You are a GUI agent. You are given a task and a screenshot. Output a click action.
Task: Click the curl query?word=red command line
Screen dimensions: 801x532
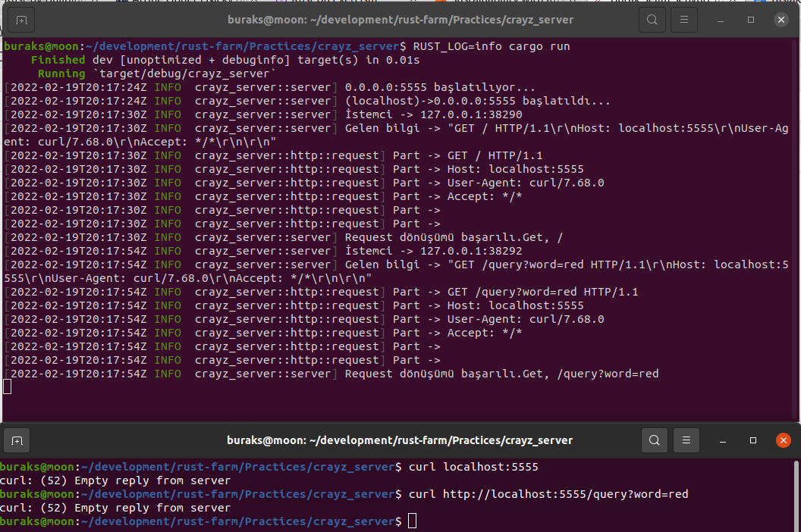pos(548,494)
